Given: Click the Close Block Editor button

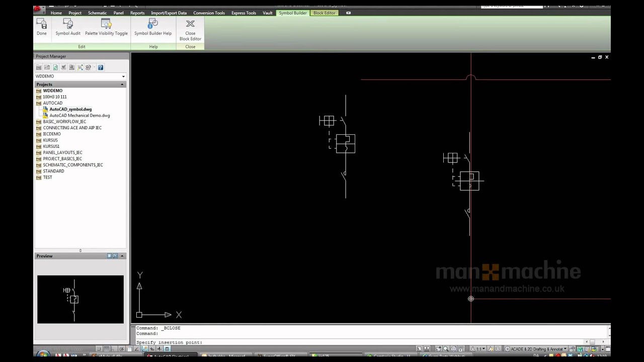Looking at the screenshot, I should [190, 30].
